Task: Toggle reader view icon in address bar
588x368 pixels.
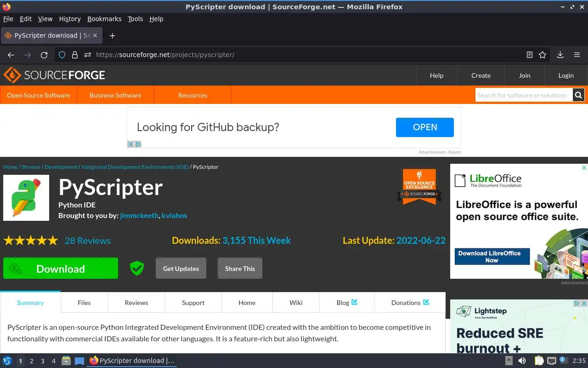Action: point(530,55)
